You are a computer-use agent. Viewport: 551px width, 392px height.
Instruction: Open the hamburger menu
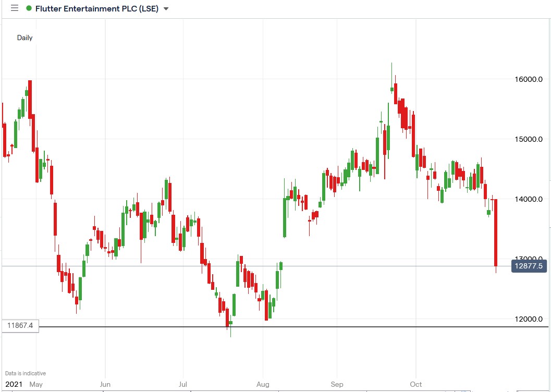(14, 8)
